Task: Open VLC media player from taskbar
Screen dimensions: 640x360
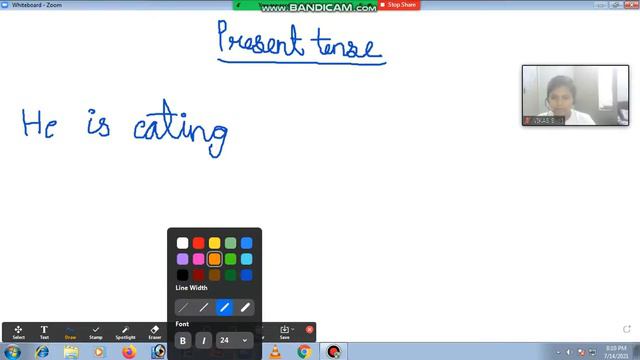Action: coord(276,352)
